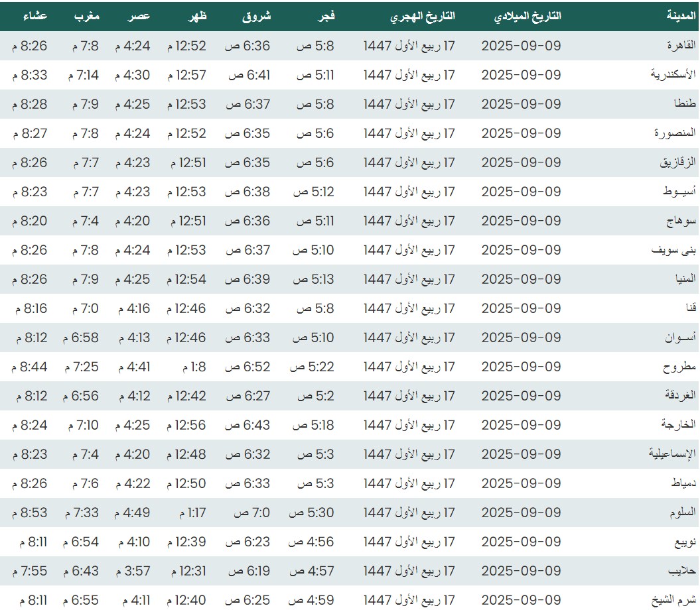This screenshot has height=610, width=700.
Task: Click the ظهر column header
Action: pyautogui.click(x=198, y=17)
